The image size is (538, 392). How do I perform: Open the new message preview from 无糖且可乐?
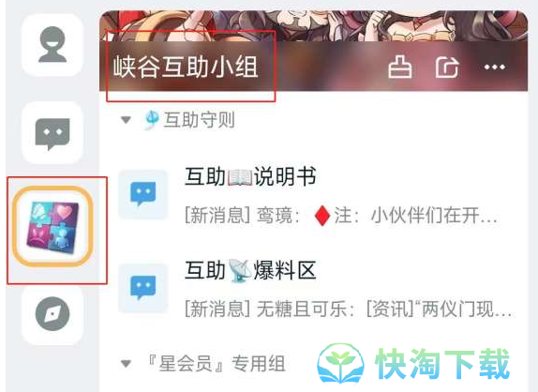click(349, 309)
